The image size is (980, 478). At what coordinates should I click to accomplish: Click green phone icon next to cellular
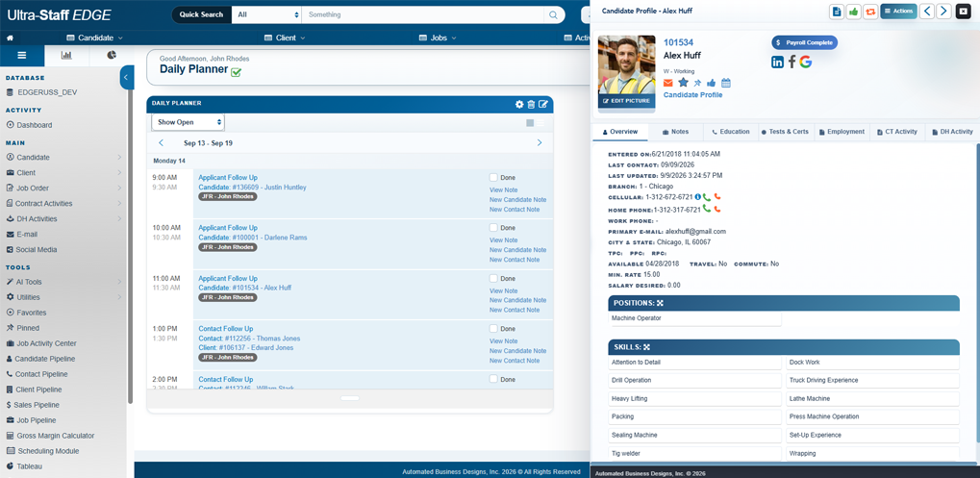(x=706, y=197)
